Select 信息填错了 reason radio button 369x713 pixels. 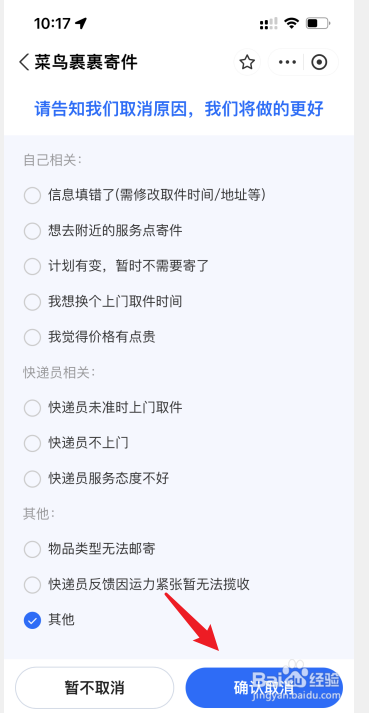tap(32, 196)
